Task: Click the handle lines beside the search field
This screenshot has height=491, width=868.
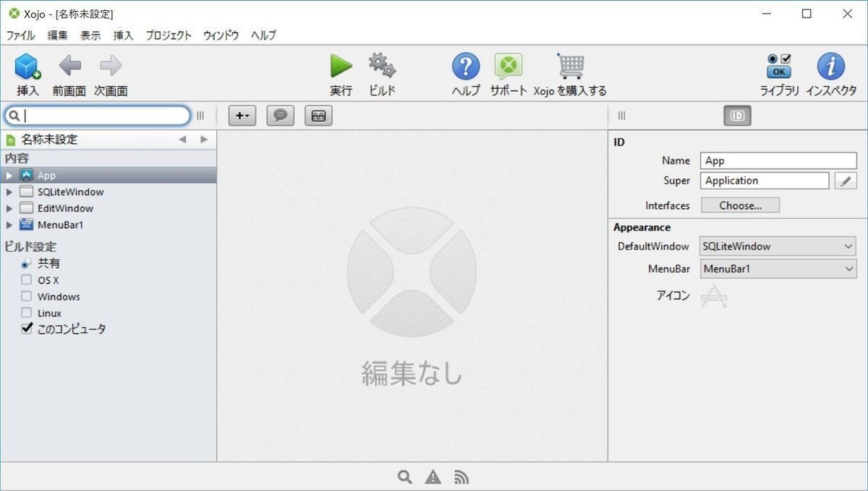Action: (200, 116)
